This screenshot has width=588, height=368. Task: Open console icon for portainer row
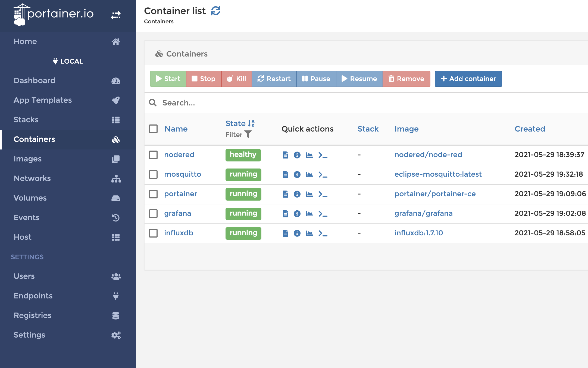[323, 194]
